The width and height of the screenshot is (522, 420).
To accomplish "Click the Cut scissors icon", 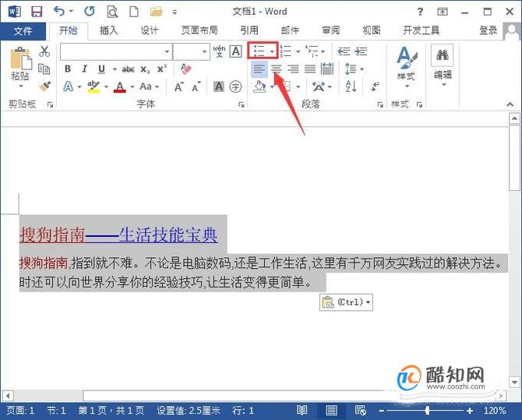I will [x=44, y=51].
